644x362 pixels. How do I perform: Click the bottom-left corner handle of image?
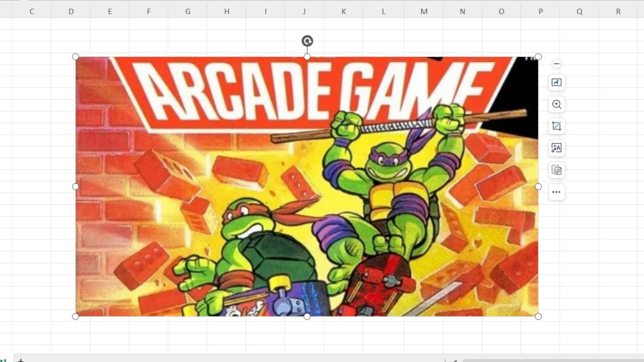(x=75, y=316)
